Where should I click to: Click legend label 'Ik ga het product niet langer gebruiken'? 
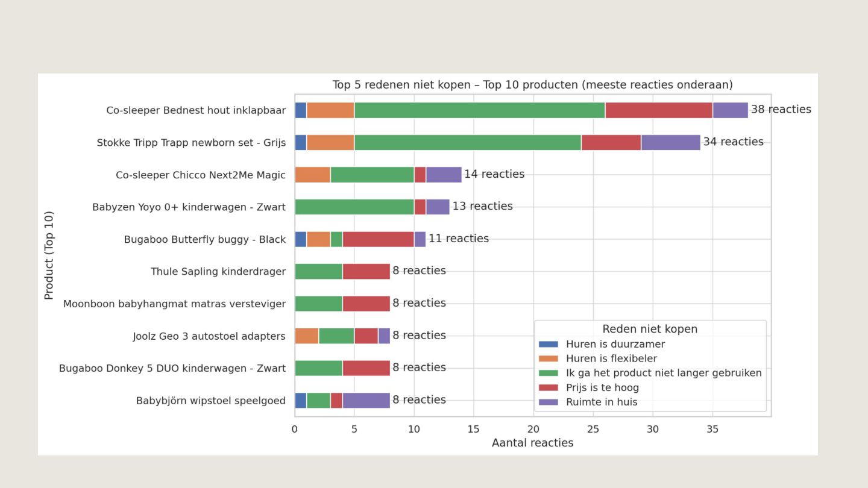(664, 374)
